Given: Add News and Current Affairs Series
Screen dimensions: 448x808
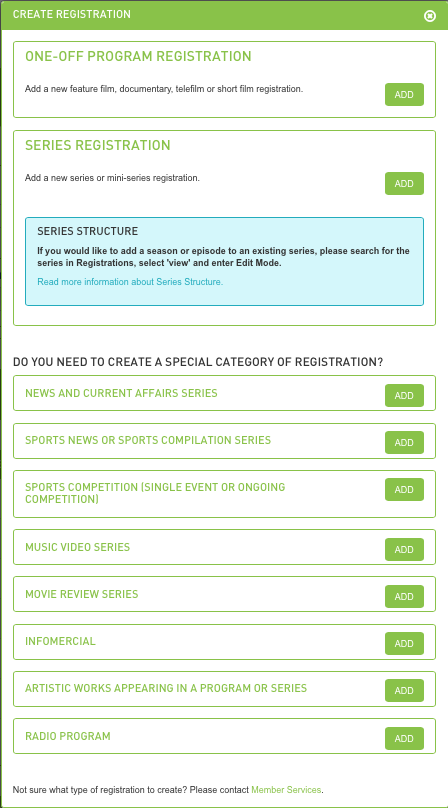Looking at the screenshot, I should click(x=404, y=395).
